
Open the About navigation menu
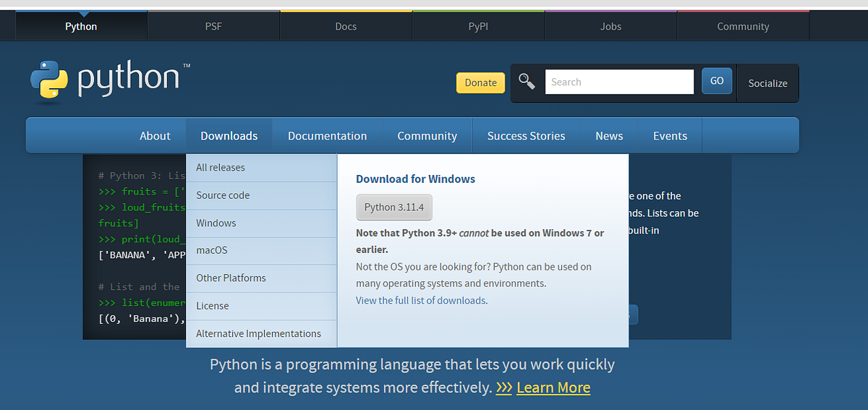pos(155,136)
